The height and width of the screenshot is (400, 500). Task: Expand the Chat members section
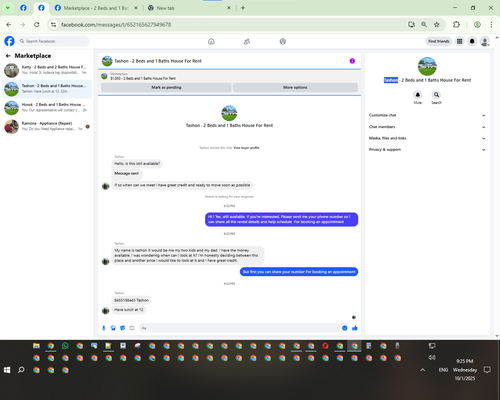tap(427, 127)
